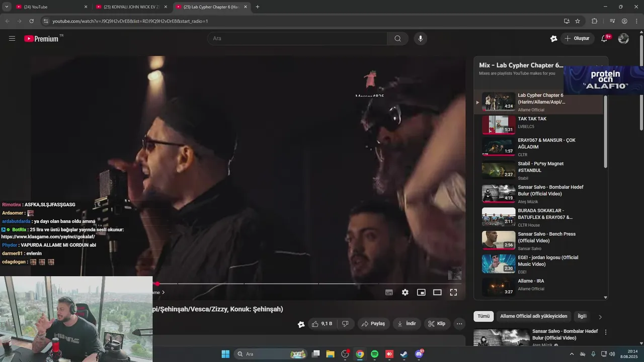Bookmark this page with the star icon
This screenshot has width=644, height=362.
click(x=578, y=21)
